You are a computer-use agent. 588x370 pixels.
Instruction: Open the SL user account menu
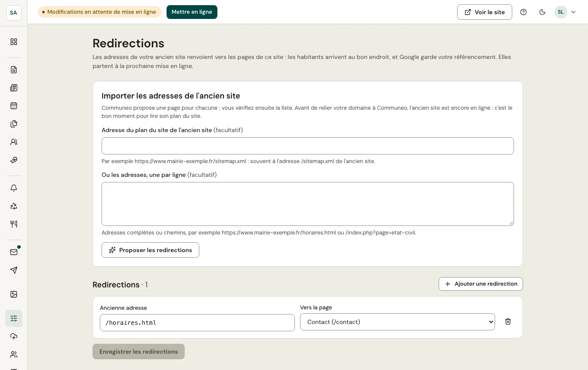click(x=565, y=12)
